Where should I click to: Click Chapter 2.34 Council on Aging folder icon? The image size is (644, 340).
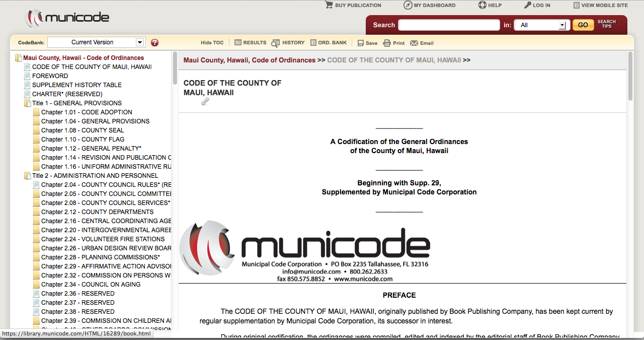36,285
